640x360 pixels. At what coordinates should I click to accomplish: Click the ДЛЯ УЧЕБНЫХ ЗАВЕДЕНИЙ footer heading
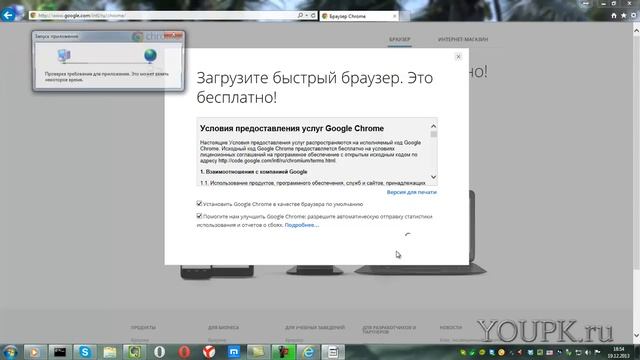[x=315, y=328]
